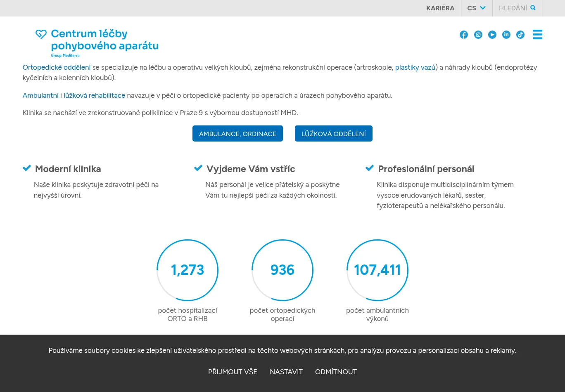The image size is (565, 392).
Task: Follow the Ortopedické oddělení link
Action: pyautogui.click(x=57, y=67)
